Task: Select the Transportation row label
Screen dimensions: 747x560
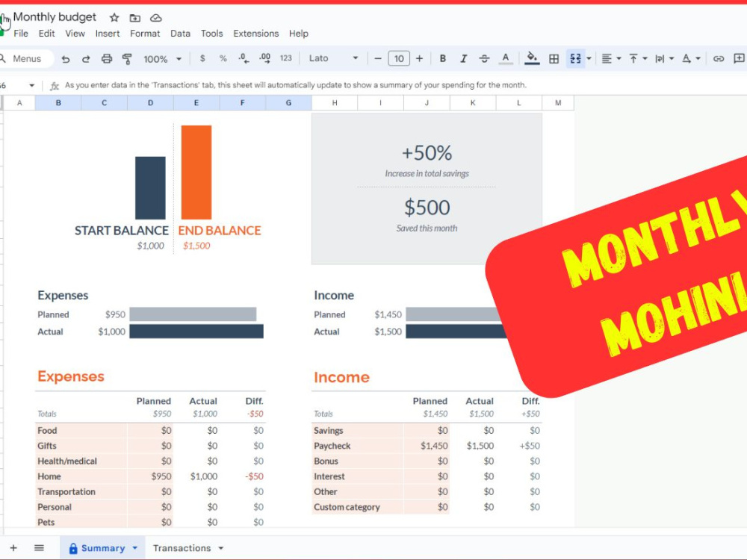Action: [66, 492]
